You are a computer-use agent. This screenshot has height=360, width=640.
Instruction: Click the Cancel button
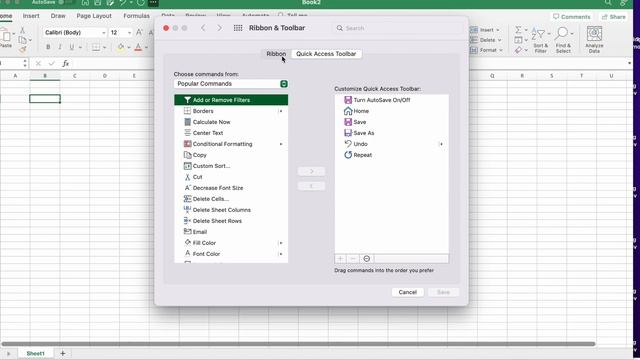407,292
